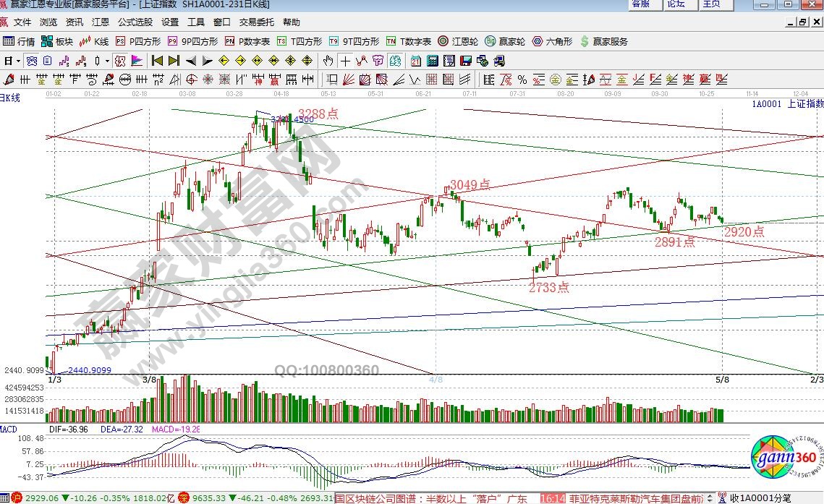
Task: Toggle the highlighted chart overlay button beside 日
Action: coord(32,61)
